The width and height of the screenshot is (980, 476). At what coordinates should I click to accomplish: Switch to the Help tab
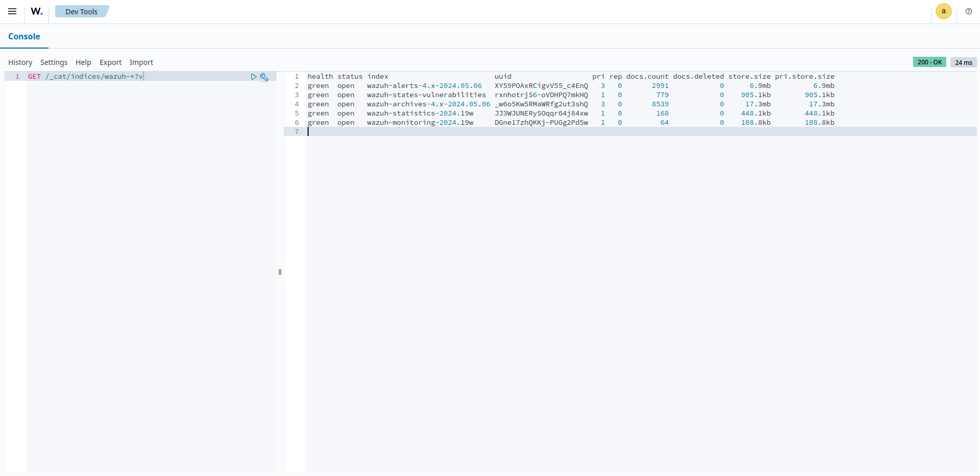click(83, 62)
